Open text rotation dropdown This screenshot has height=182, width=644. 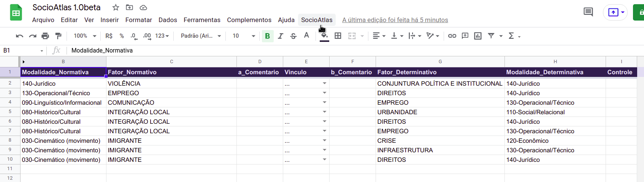[x=433, y=36]
